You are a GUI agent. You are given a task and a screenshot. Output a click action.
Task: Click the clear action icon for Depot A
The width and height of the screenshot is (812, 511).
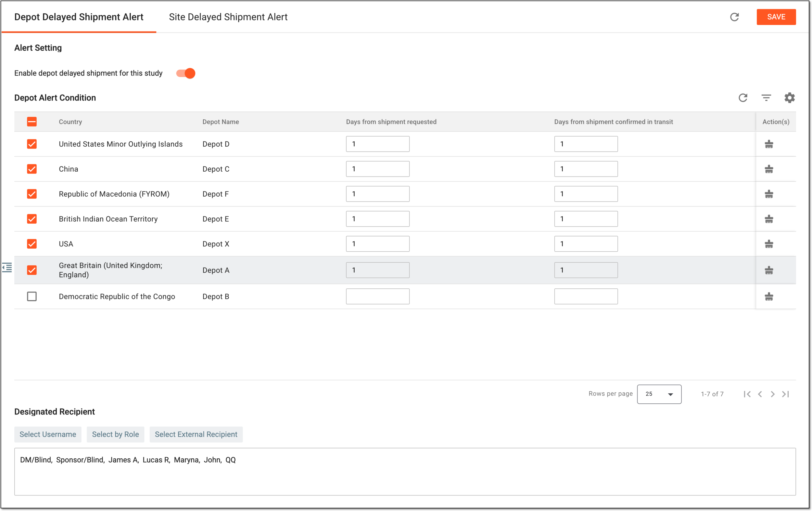click(x=769, y=270)
